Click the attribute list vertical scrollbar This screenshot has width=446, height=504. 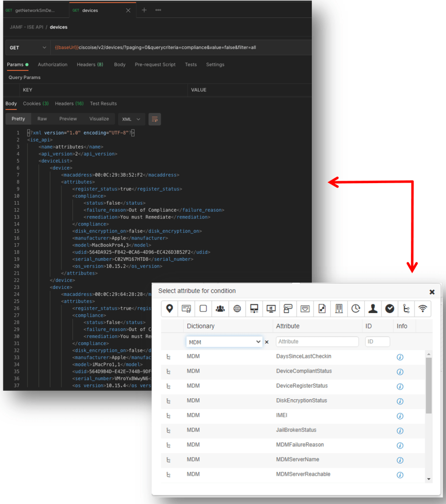click(x=428, y=384)
